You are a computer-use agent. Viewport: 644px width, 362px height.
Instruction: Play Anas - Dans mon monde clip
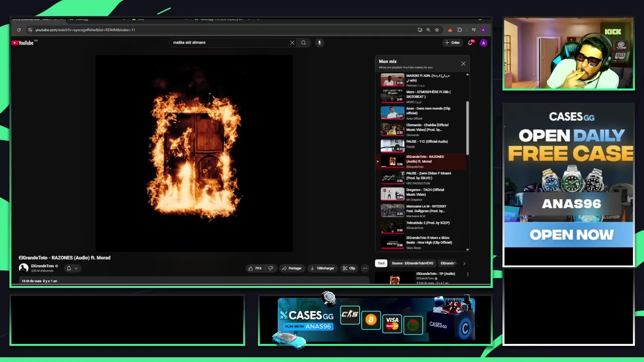point(422,113)
